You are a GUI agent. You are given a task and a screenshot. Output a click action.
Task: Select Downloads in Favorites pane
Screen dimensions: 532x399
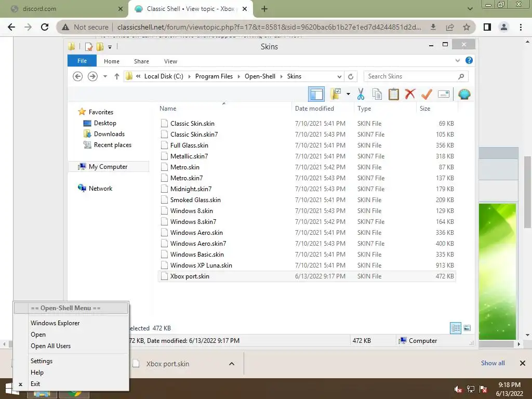(x=109, y=134)
